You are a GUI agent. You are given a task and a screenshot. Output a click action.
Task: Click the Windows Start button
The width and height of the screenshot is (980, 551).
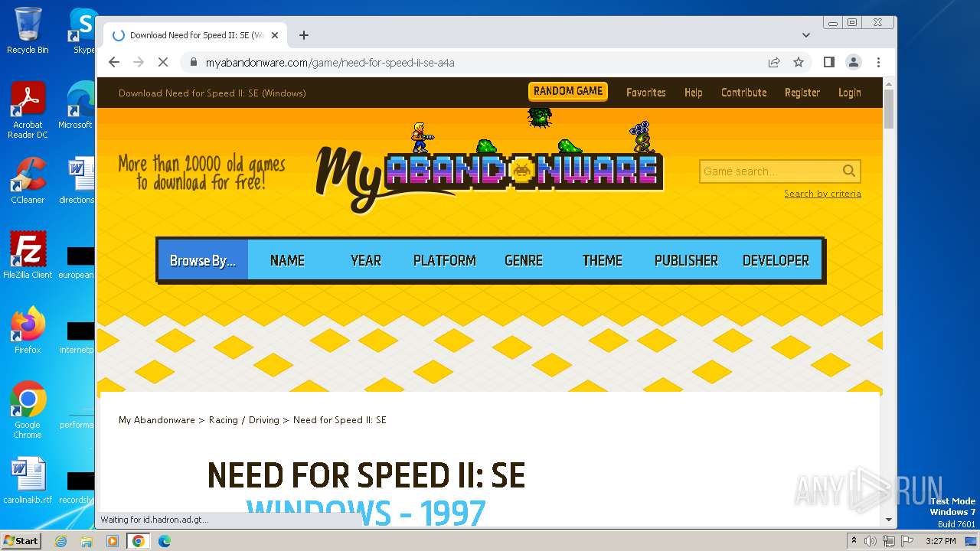21,540
